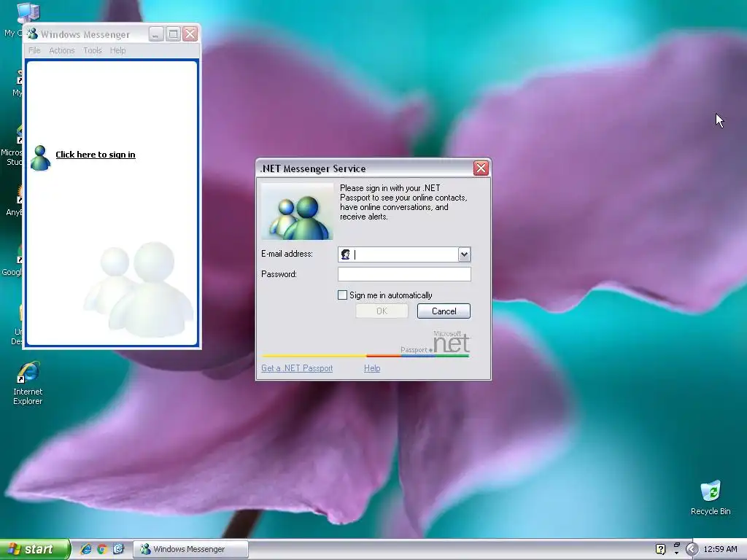Close the Windows Messenger window

[x=190, y=34]
